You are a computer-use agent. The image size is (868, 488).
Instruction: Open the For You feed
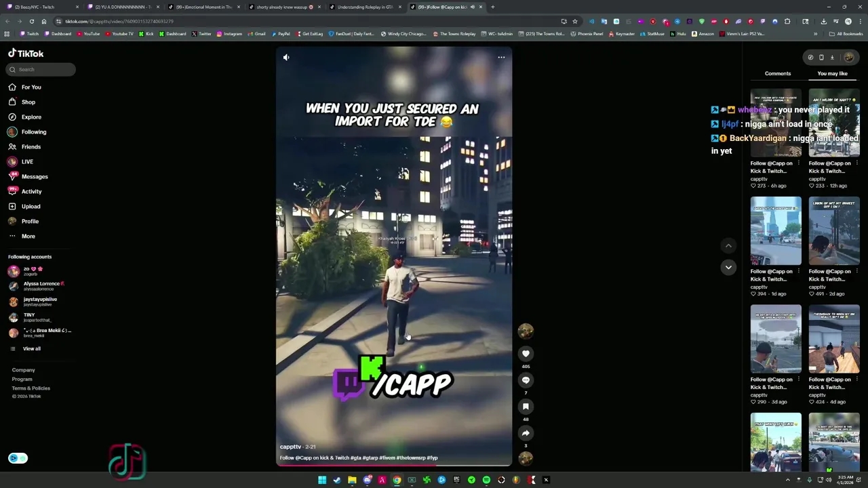click(x=24, y=87)
